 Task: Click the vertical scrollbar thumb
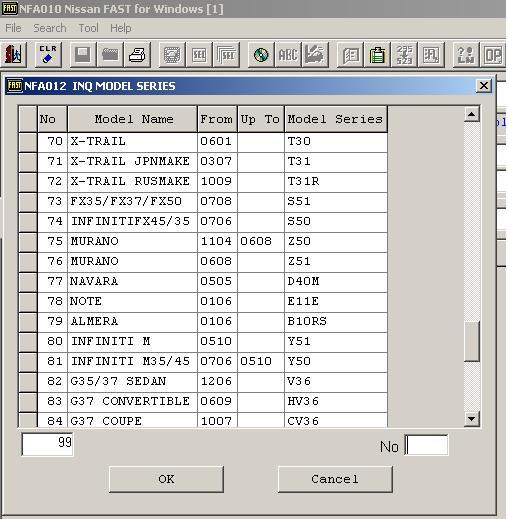click(x=472, y=341)
